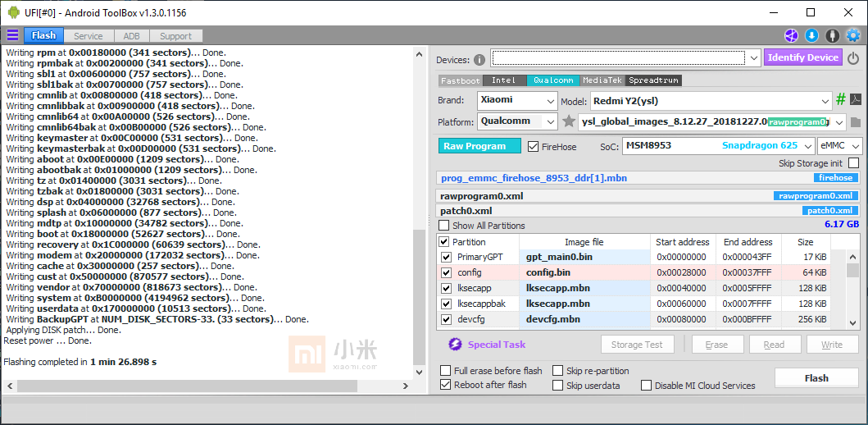The height and width of the screenshot is (425, 868).
Task: Click the Erase button
Action: pos(716,344)
